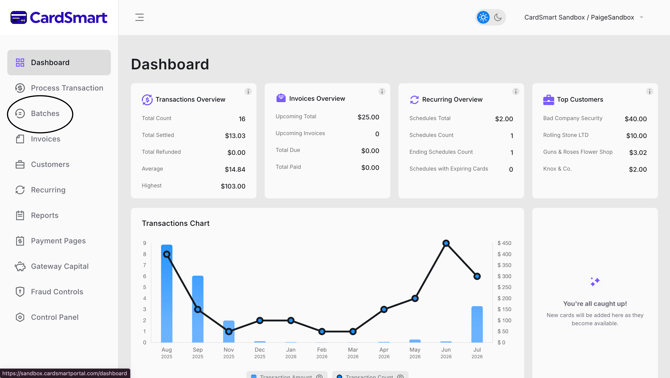Click the You're all caught up! message
Screen dimensions: 670x378
click(x=595, y=304)
